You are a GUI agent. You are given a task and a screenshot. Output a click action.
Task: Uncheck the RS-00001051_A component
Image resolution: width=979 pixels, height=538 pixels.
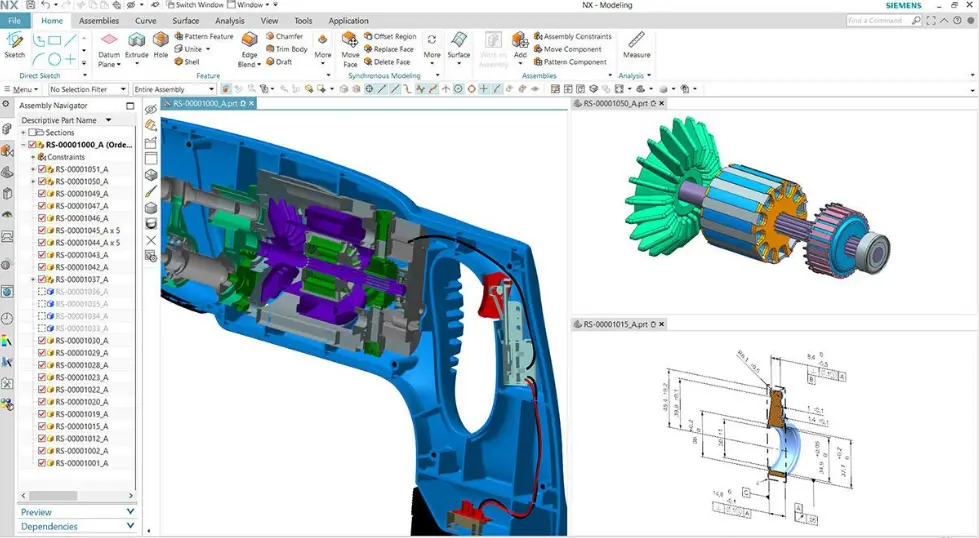coord(42,169)
